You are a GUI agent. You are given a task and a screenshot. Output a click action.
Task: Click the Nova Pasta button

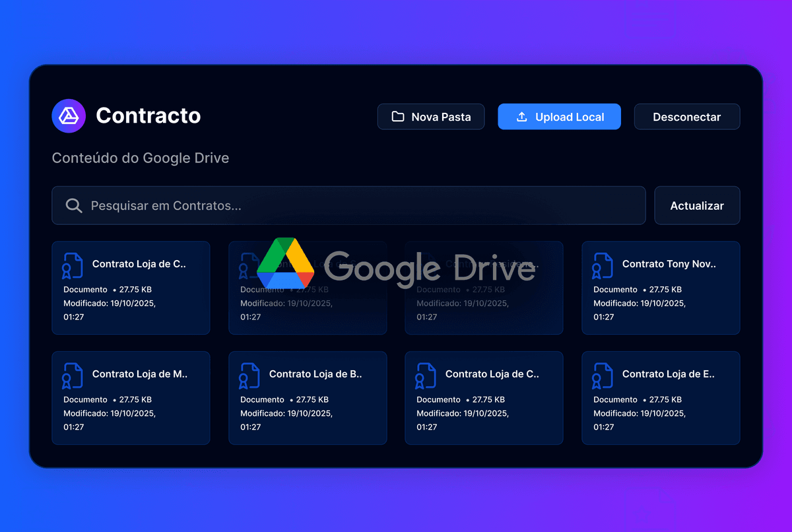[x=431, y=116]
